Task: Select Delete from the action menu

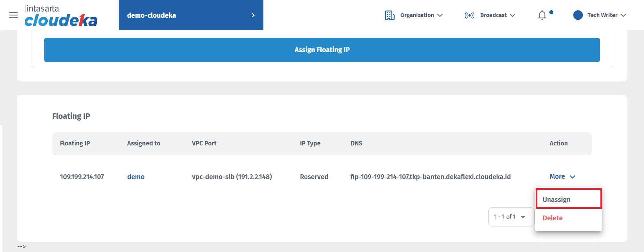Action: [552, 218]
